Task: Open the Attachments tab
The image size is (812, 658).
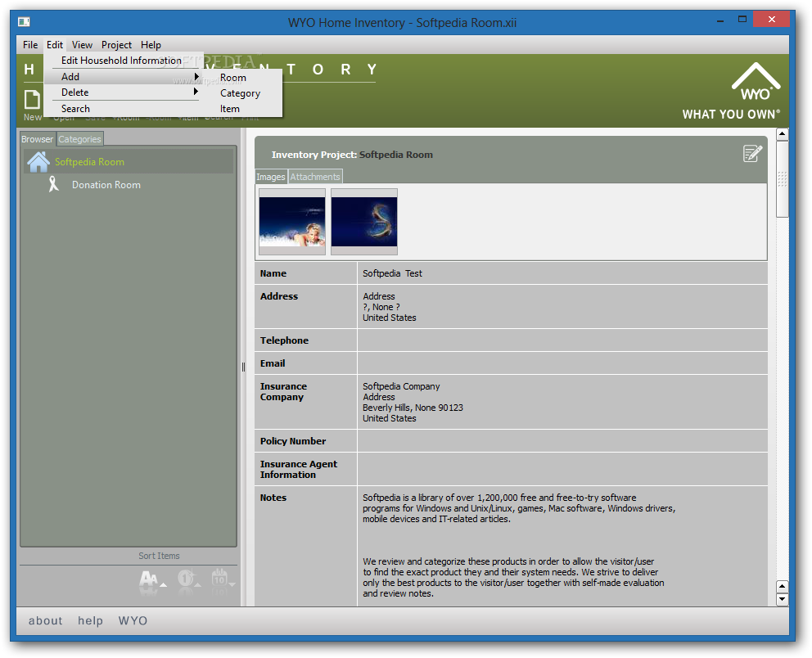Action: click(315, 177)
